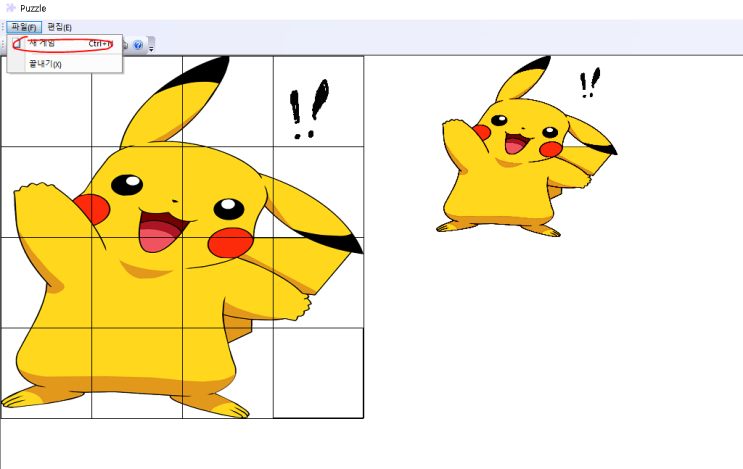Select the tile containing the nose and right eye
The image size is (743, 469).
[228, 192]
